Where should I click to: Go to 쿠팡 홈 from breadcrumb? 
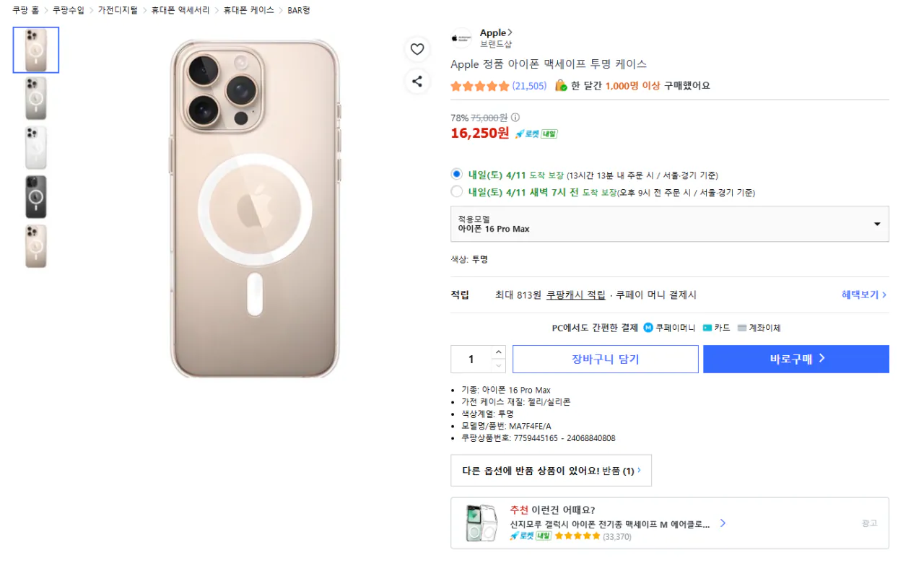[x=26, y=10]
